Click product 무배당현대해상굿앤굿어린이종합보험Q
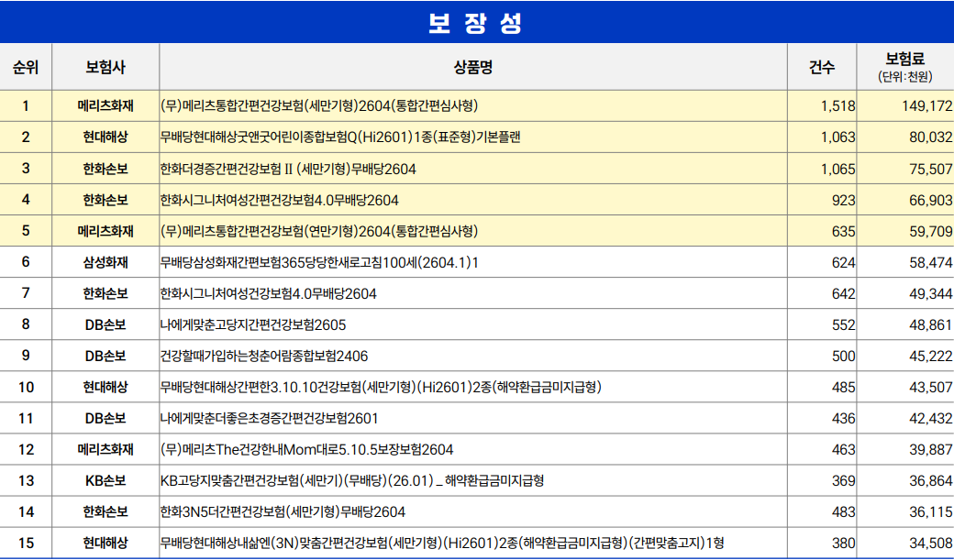954x560 pixels. [x=340, y=137]
